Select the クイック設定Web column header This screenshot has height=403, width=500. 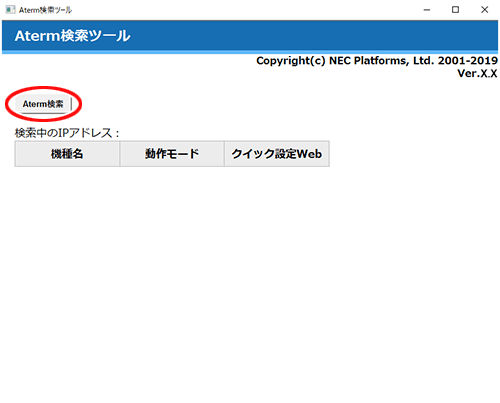point(277,154)
